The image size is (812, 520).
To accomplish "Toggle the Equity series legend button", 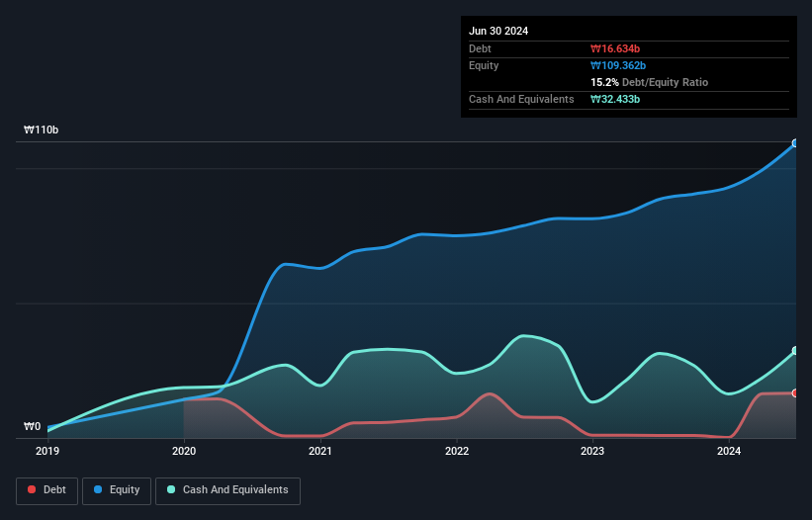I will pyautogui.click(x=117, y=490).
